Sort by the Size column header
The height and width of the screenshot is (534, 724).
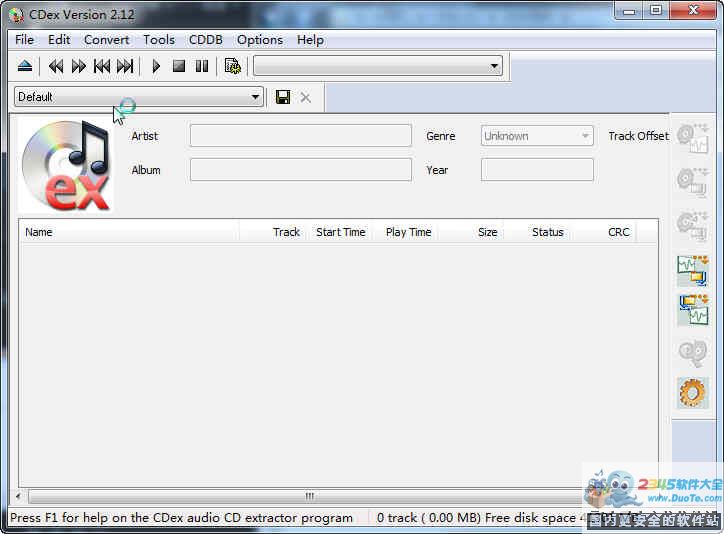click(x=471, y=232)
